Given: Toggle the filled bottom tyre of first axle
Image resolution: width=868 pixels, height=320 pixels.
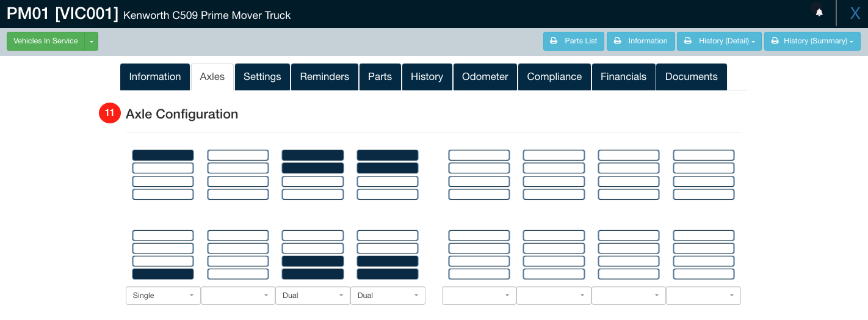Looking at the screenshot, I should coord(163,274).
